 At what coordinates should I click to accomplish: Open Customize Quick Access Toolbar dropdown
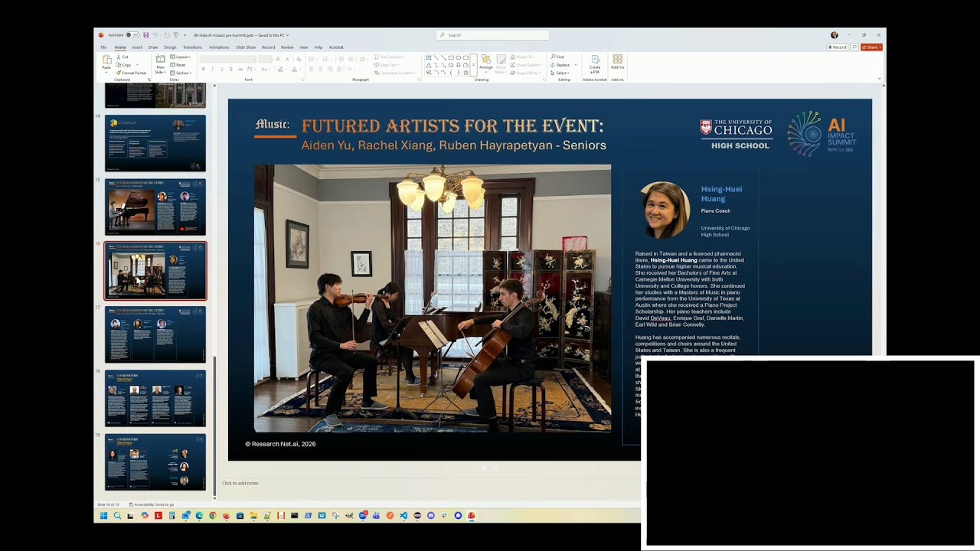185,35
